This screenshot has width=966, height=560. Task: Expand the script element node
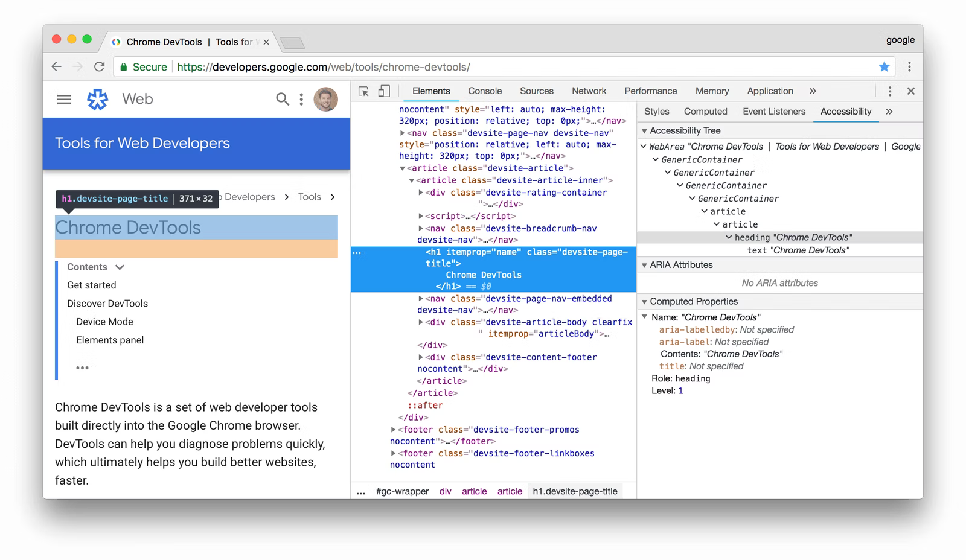point(421,216)
